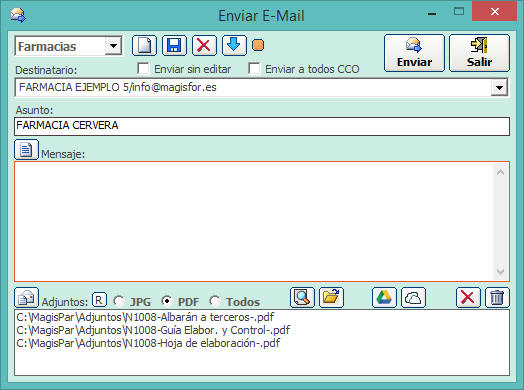Enable Enviar a todos CCO checkbox

click(254, 69)
